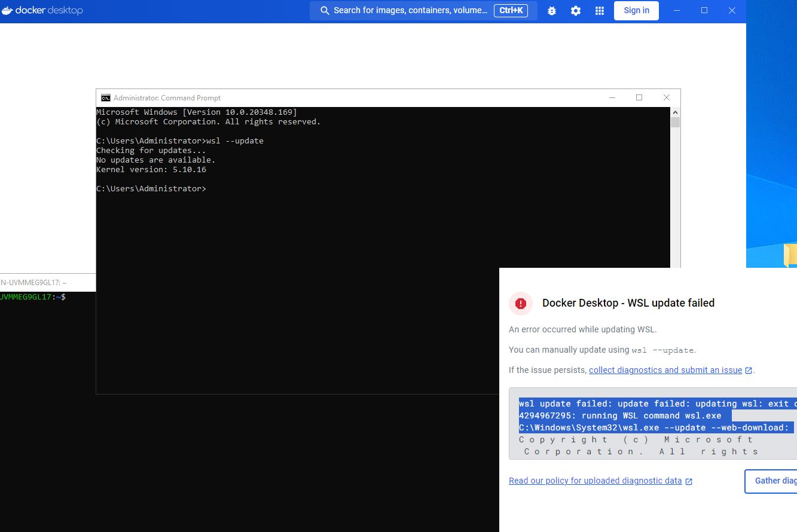
Task: Click external-link icon beside diagnostics link
Action: [x=749, y=370]
